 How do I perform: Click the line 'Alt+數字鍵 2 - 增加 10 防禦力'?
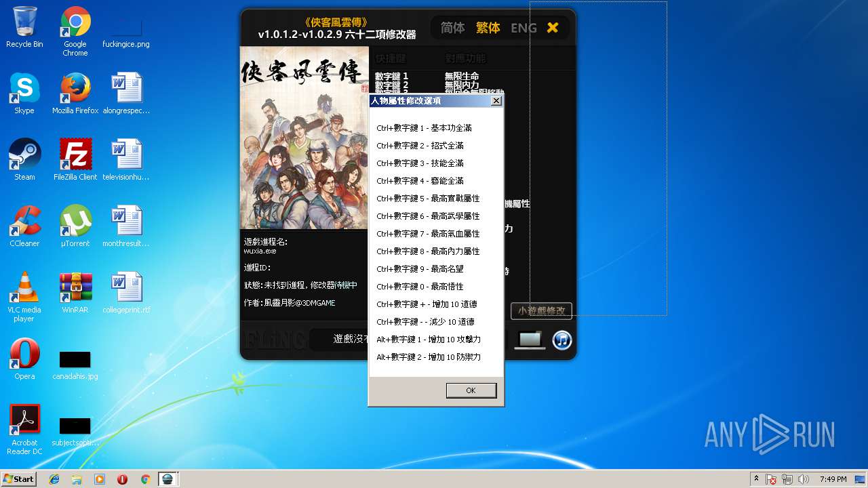tap(429, 357)
